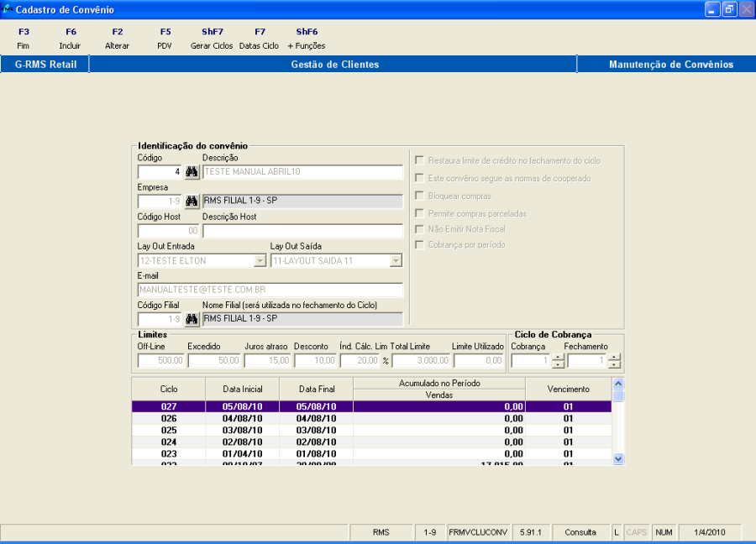Click the application icon in title bar
756x544 pixels.
[8, 8]
